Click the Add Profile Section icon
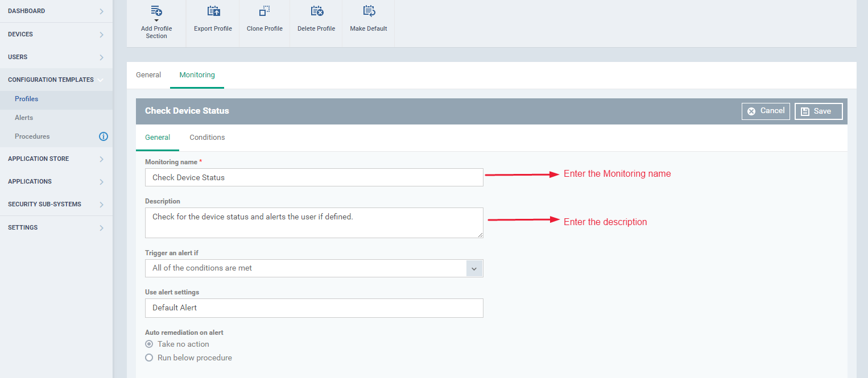The width and height of the screenshot is (868, 378). tap(156, 11)
